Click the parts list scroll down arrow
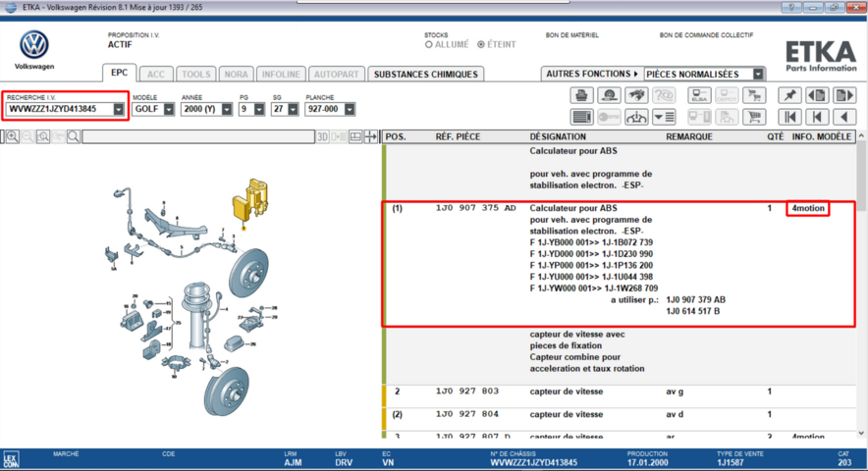 click(x=861, y=433)
